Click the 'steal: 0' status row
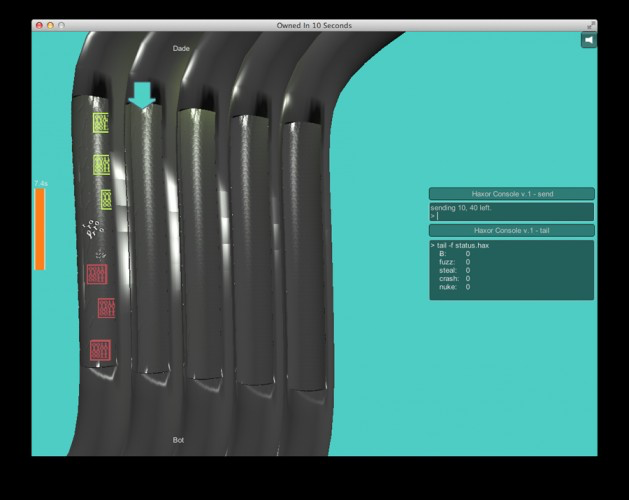 pos(455,270)
